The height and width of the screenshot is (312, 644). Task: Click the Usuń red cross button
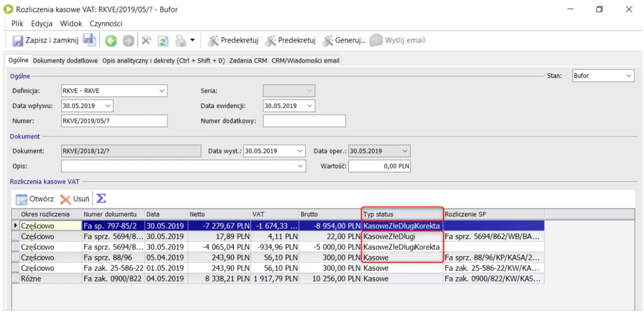74,199
